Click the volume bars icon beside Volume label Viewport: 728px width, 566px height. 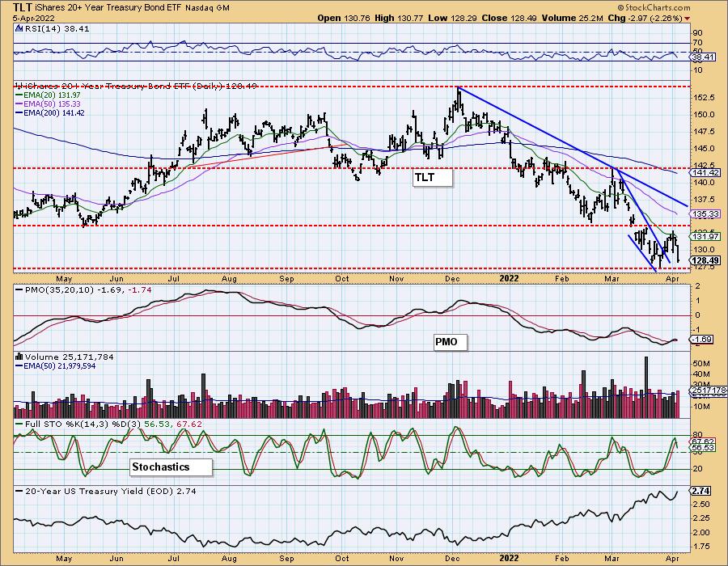pyautogui.click(x=19, y=357)
